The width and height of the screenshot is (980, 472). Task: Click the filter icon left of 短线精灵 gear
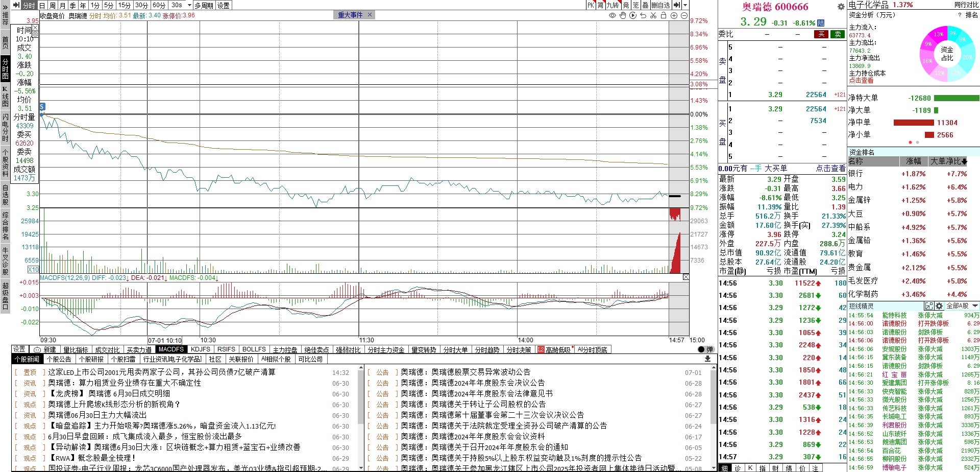point(929,306)
